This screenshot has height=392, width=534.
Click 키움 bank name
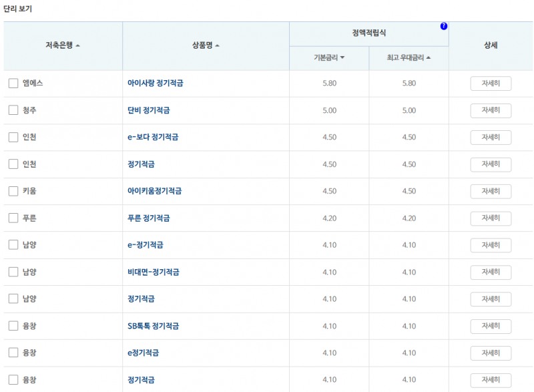point(29,191)
